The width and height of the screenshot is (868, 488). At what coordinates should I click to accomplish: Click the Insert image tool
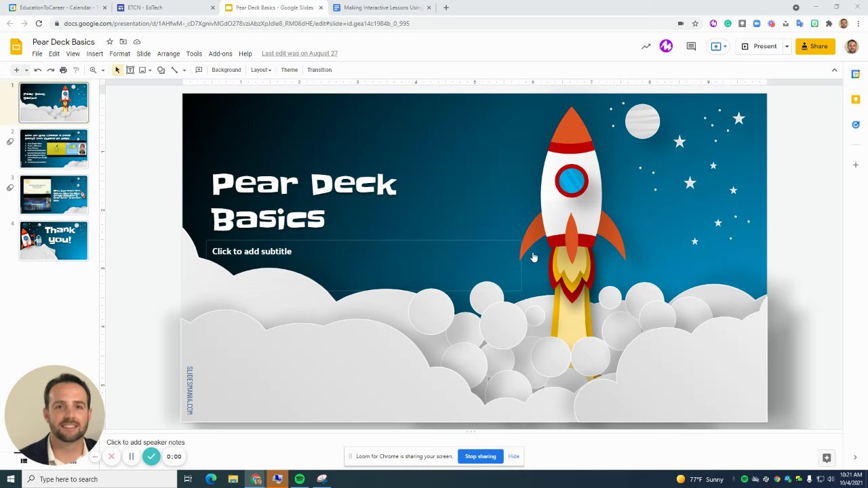tap(142, 70)
